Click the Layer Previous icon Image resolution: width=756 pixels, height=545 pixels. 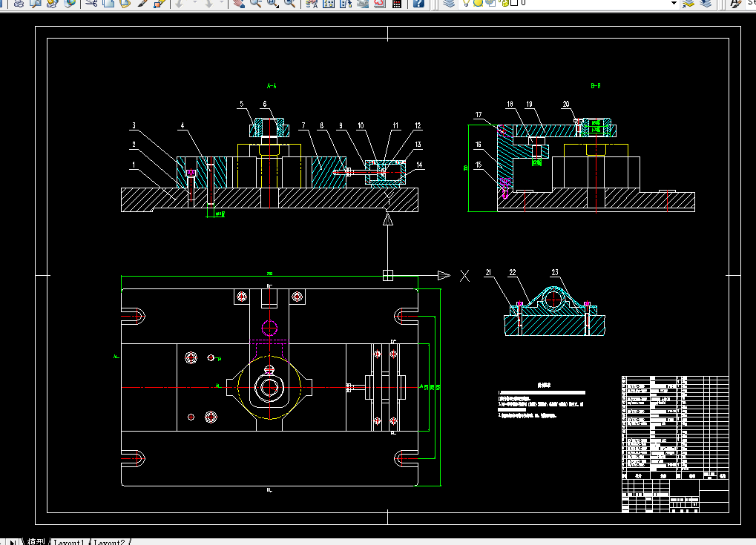(706, 3)
